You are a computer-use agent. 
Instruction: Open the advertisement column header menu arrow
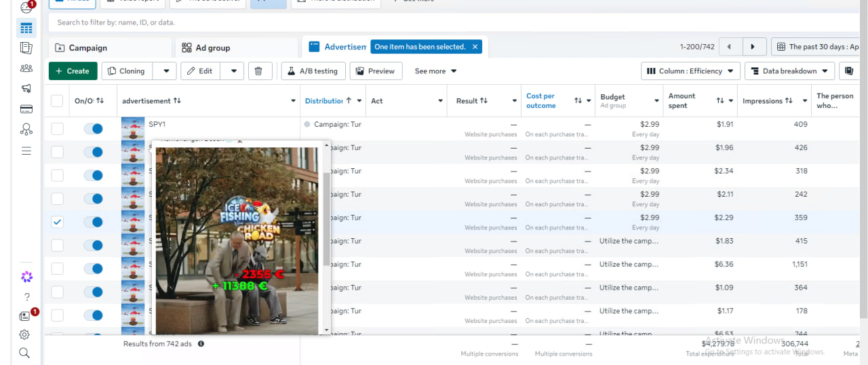pyautogui.click(x=293, y=101)
